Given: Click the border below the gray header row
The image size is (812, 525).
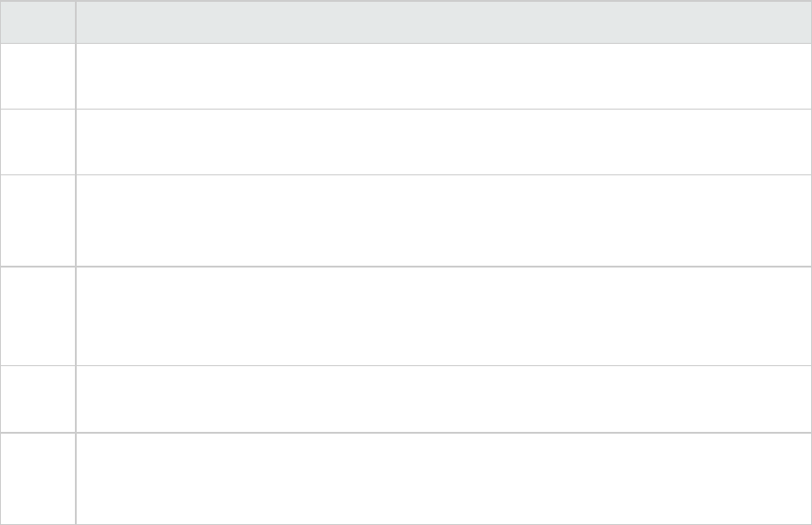Looking at the screenshot, I should click(443, 44).
